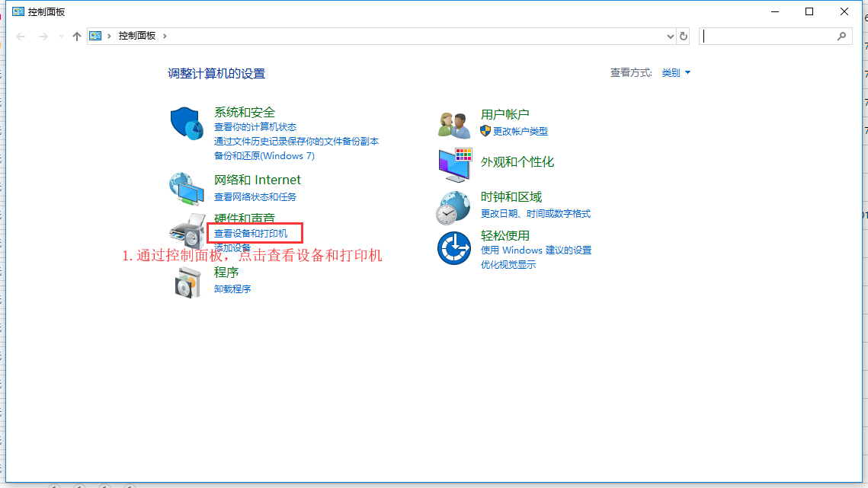Open the Ease of Access icon
The height and width of the screenshot is (488, 868).
point(454,248)
